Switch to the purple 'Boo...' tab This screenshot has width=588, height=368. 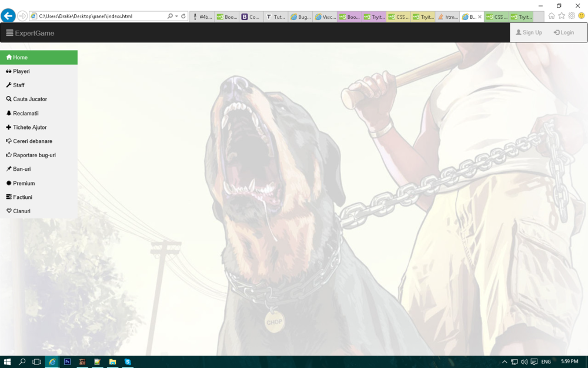click(x=349, y=16)
